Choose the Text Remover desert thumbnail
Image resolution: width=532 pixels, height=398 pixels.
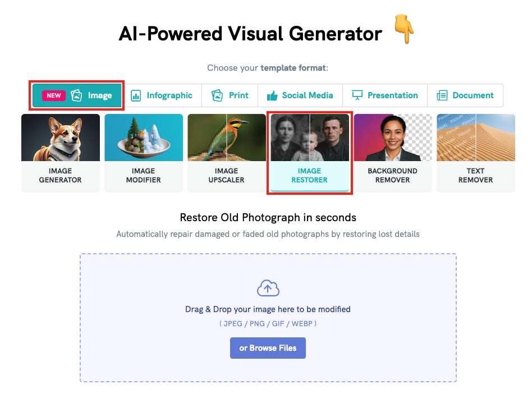coord(476,138)
